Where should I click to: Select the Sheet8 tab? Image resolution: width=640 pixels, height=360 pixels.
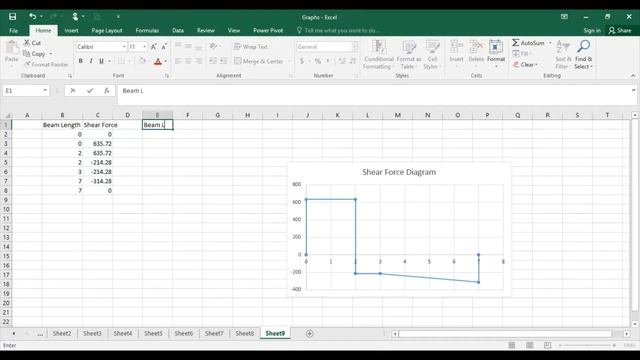tap(244, 333)
